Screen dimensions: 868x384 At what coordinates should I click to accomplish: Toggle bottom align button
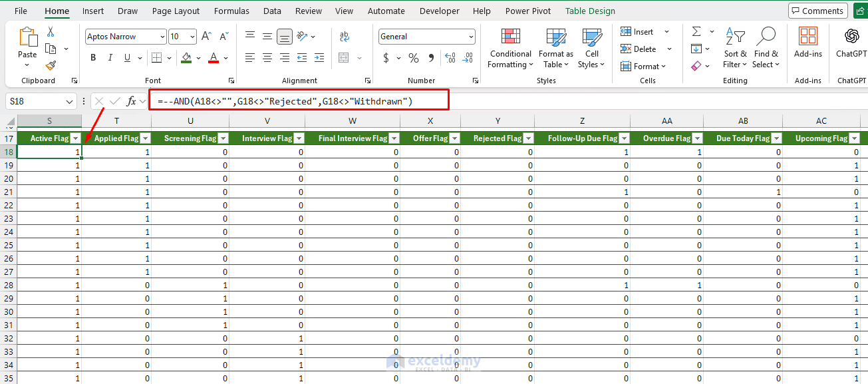click(x=285, y=37)
